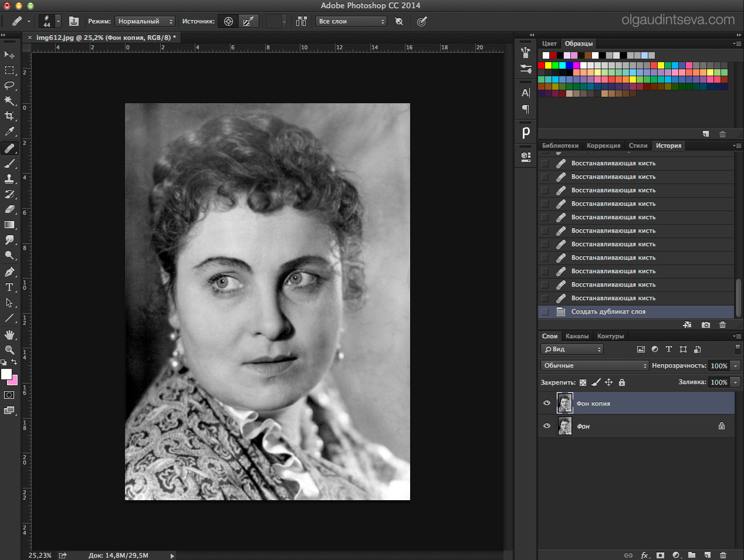Link layers with the chain icon

click(x=628, y=555)
